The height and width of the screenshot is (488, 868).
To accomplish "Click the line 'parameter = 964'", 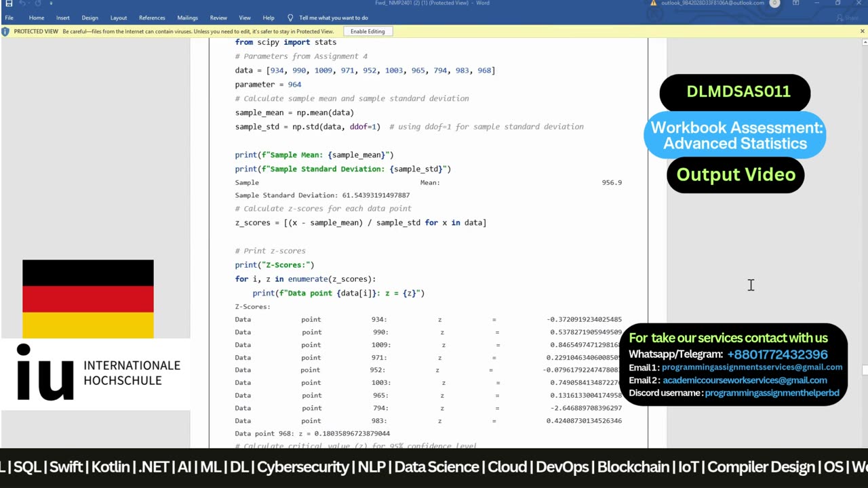I will click(x=268, y=85).
